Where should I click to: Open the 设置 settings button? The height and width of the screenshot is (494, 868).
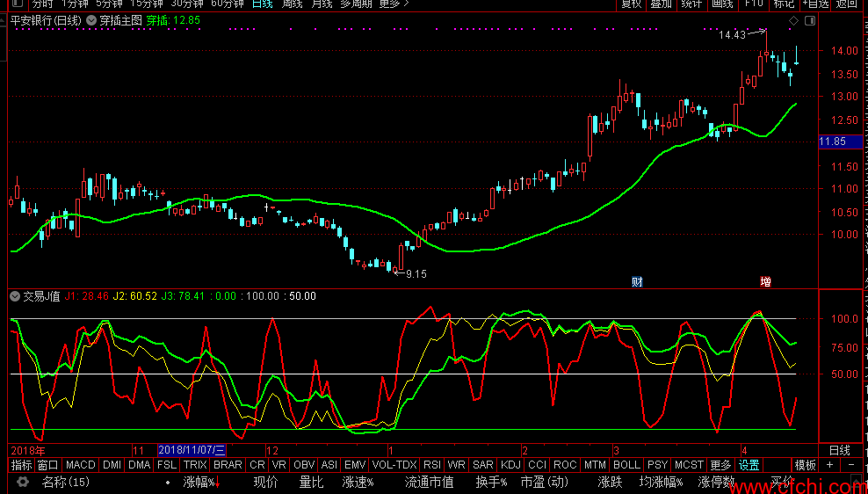[x=749, y=465]
